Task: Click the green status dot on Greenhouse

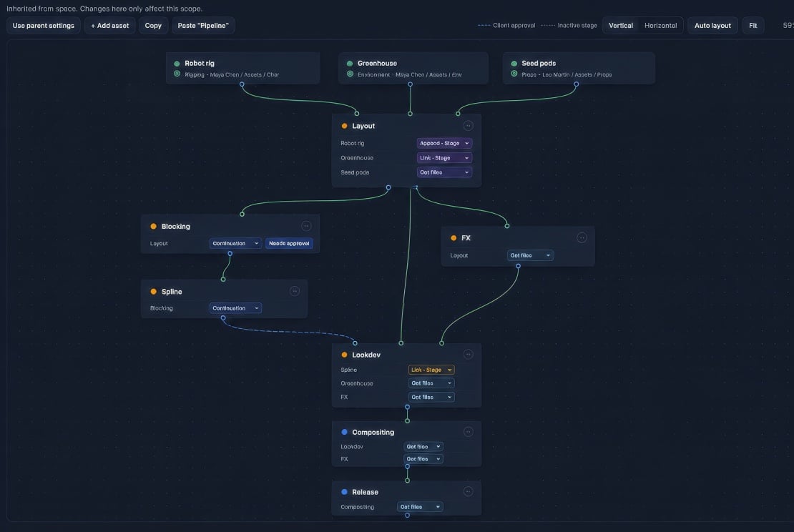Action: pyautogui.click(x=349, y=64)
